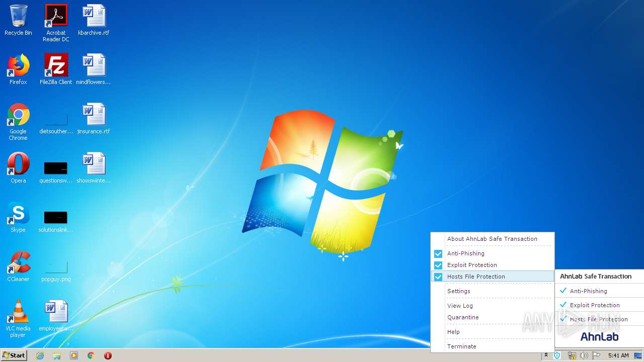Open About AhnLab Safe Transaction
Viewport: 644px width, 362px height.
(492, 239)
